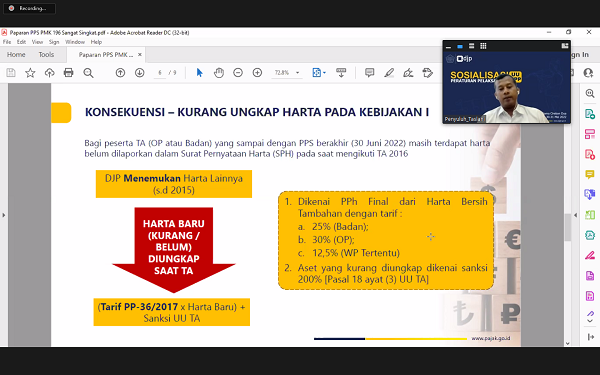600x375 pixels.
Task: Go to the next page arrow
Action: click(x=140, y=72)
